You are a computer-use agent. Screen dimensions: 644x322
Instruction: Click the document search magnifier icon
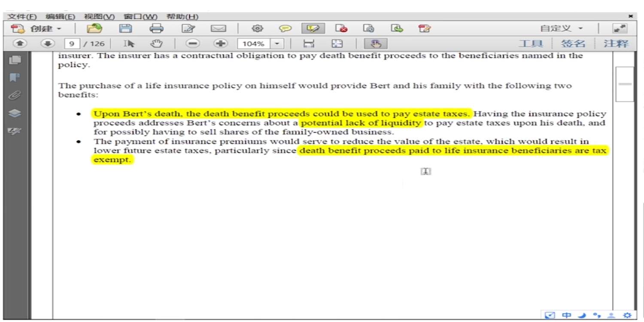click(368, 29)
